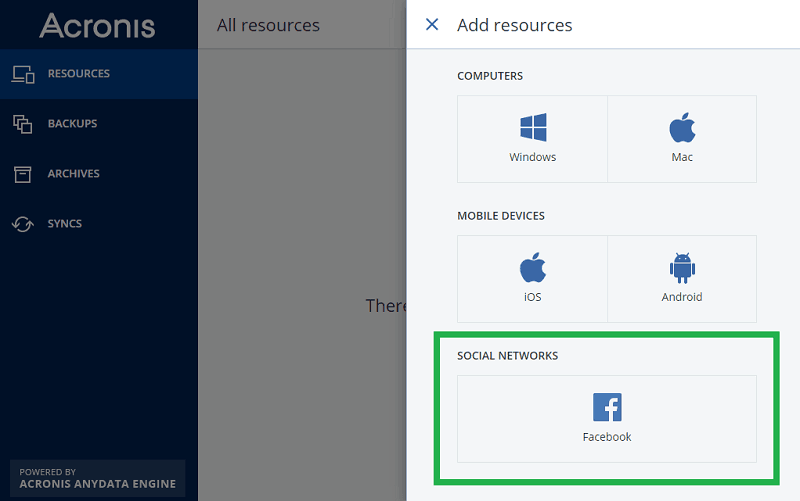800x501 pixels.
Task: Click the Acronis AnyData Engine badge
Action: coord(97,478)
